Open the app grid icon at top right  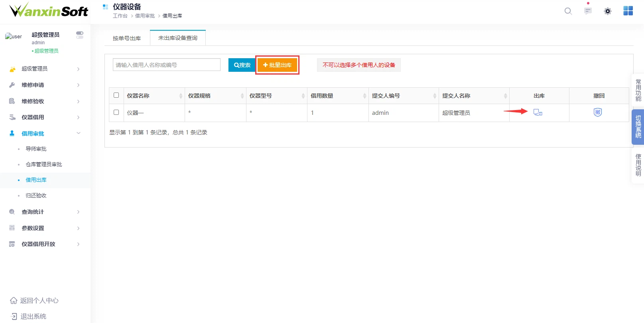[628, 11]
